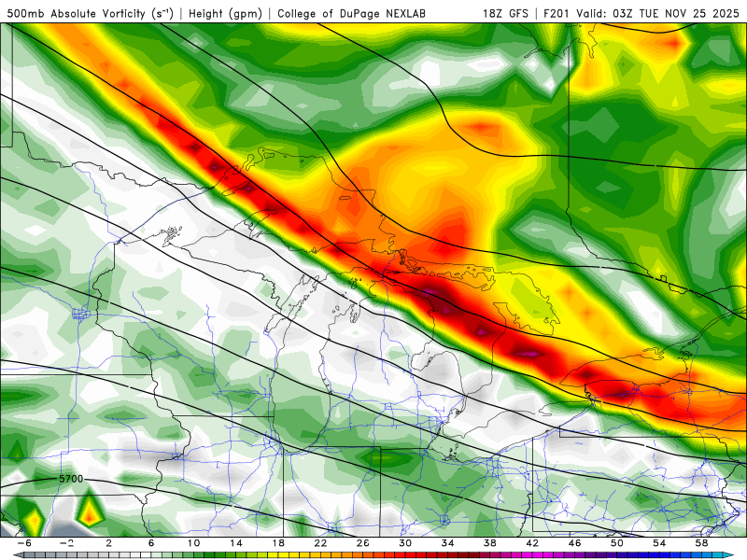Click the "College of DuPage NEXLAB" text

(x=351, y=14)
